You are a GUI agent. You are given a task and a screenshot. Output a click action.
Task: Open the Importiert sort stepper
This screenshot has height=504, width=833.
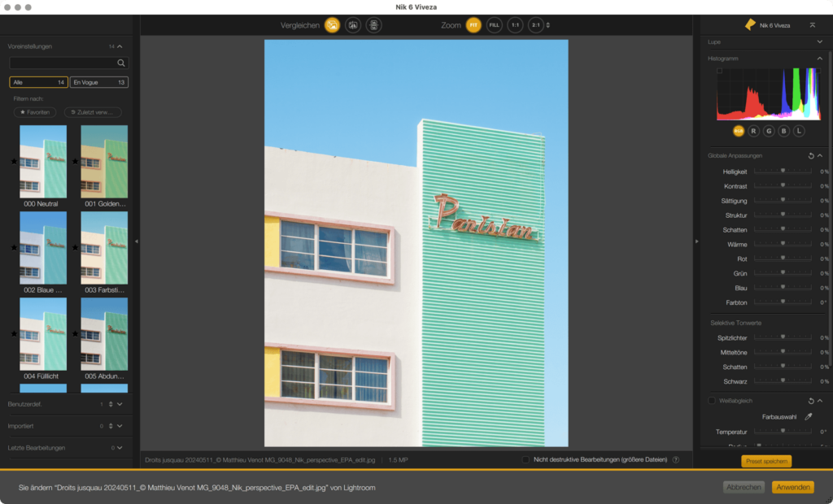(111, 426)
